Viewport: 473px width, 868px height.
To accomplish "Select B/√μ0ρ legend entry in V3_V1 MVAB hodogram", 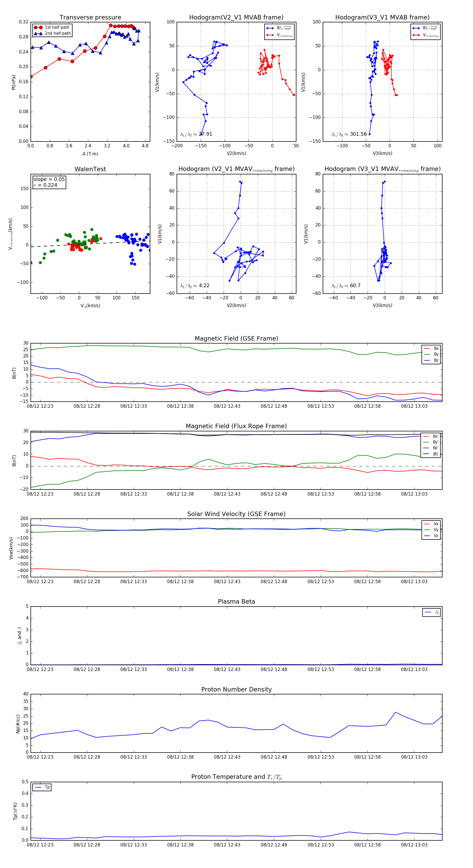I will pyautogui.click(x=425, y=28).
